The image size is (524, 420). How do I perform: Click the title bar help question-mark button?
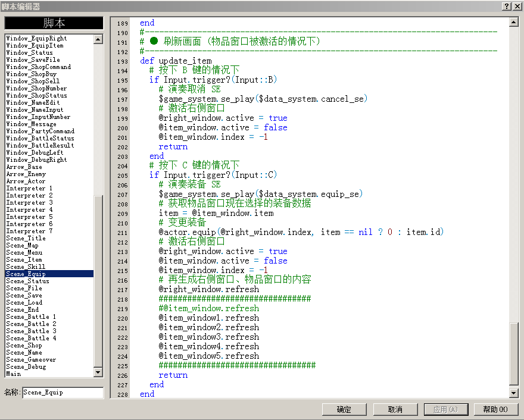(x=507, y=6)
